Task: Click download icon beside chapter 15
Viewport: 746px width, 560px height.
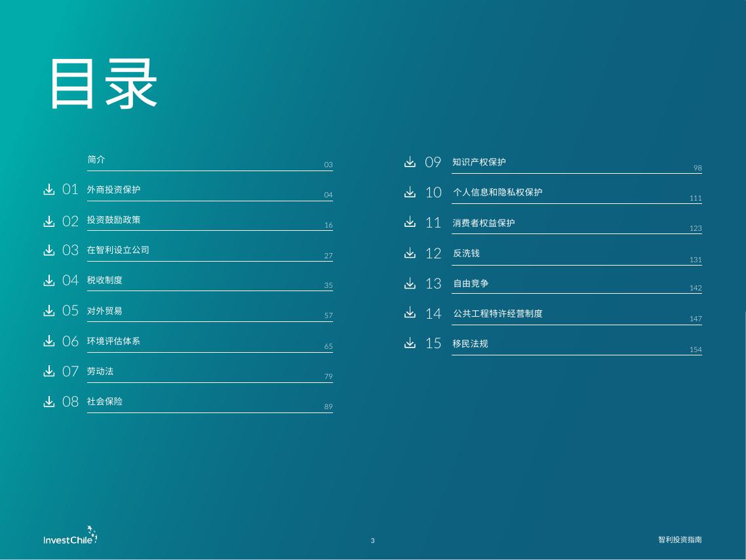Action: pyautogui.click(x=410, y=343)
